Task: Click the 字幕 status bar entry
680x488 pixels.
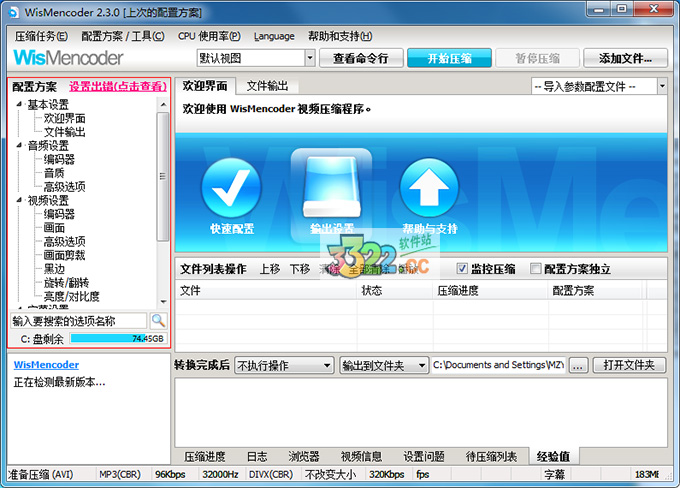Action: [555, 475]
